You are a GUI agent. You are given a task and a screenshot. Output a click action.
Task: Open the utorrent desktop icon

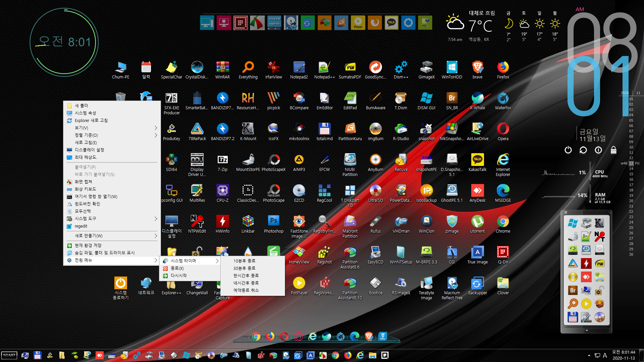pyautogui.click(x=477, y=224)
